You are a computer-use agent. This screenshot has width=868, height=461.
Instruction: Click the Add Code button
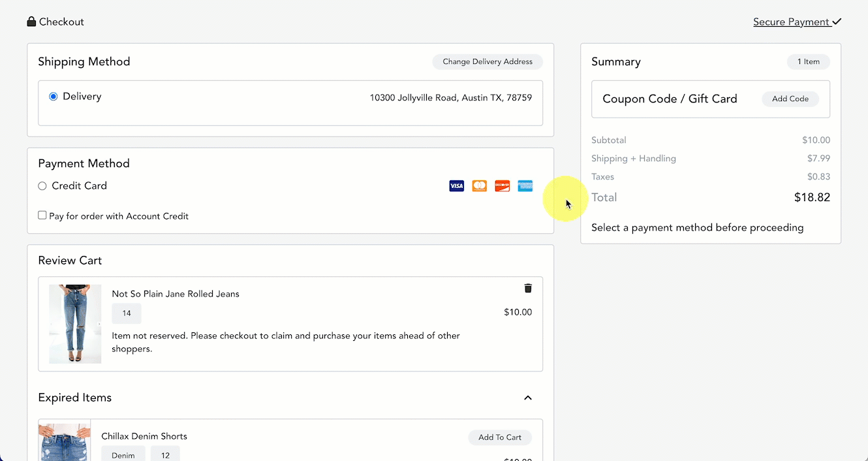pos(790,99)
